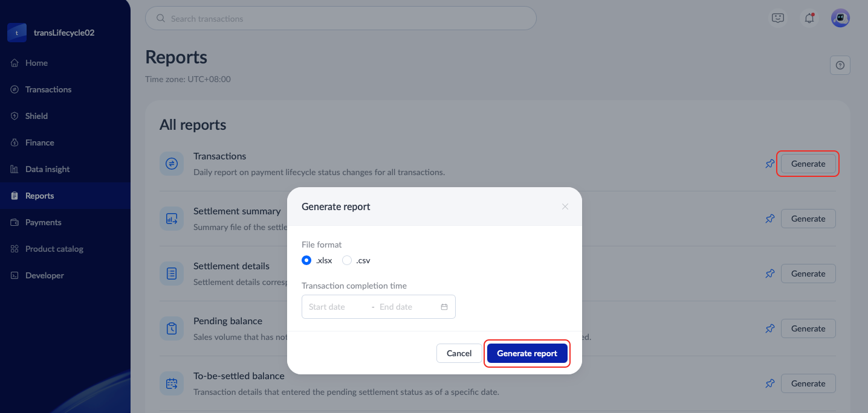Select the .csv file format option

[x=347, y=260]
